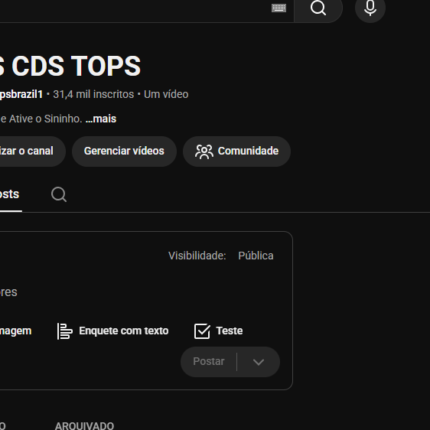Change Visibilidade from Pública
This screenshot has height=430, width=430.
coord(256,256)
